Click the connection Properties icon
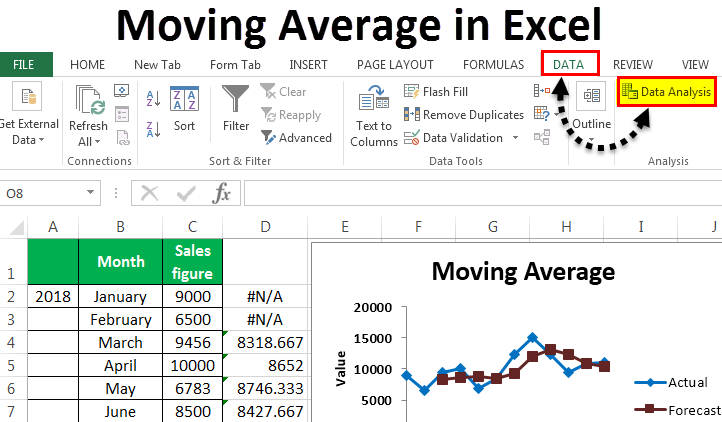Viewport: 722px width, 422px height. [122, 114]
